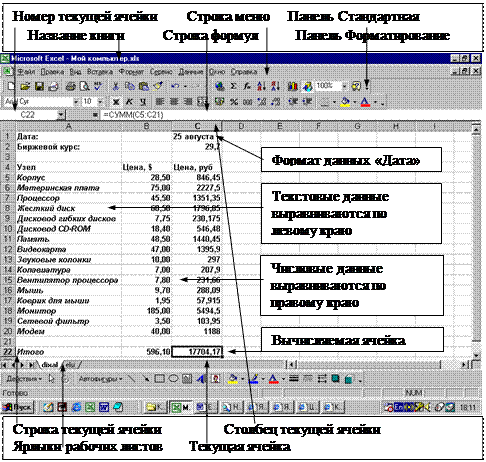The height and width of the screenshot is (462, 486).
Task: Open the AutoShapes menu in Drawing toolbar
Action: pyautogui.click(x=101, y=379)
